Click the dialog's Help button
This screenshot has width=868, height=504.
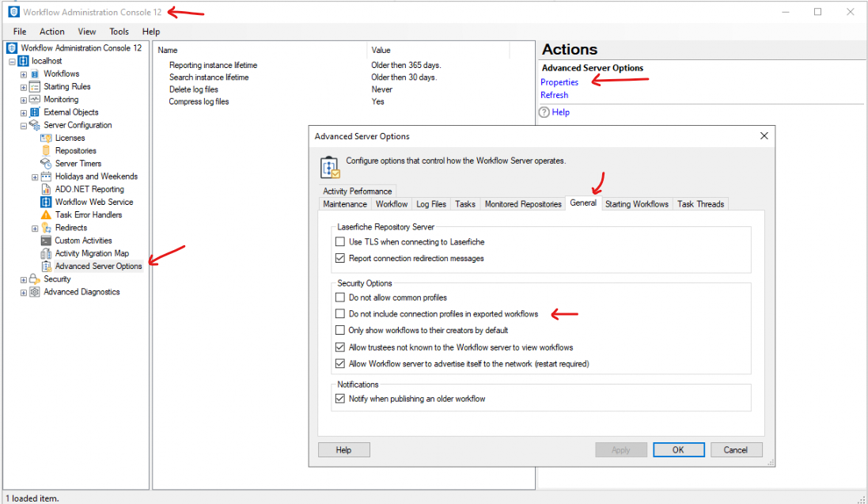click(x=343, y=449)
